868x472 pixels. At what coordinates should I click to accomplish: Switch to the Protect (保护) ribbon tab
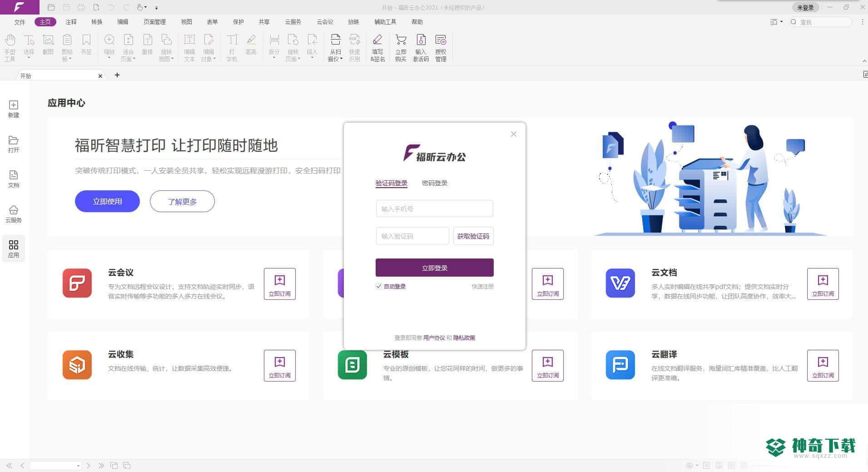tap(238, 22)
